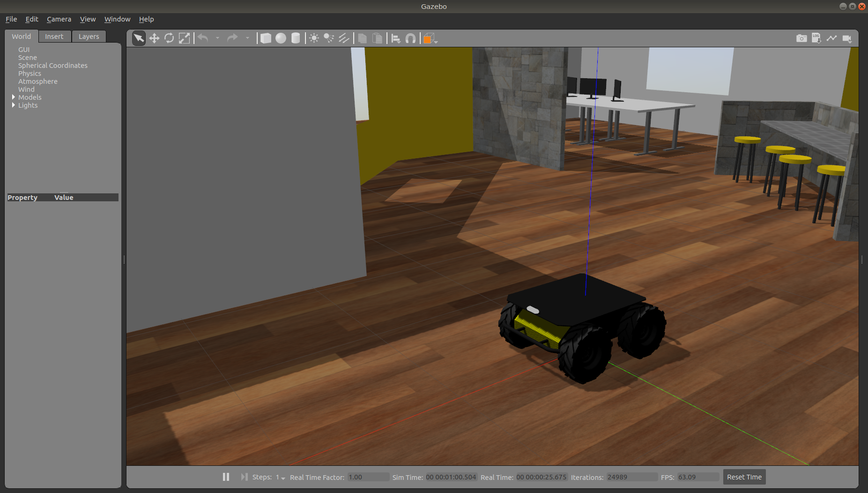Add a spot light

(x=329, y=38)
